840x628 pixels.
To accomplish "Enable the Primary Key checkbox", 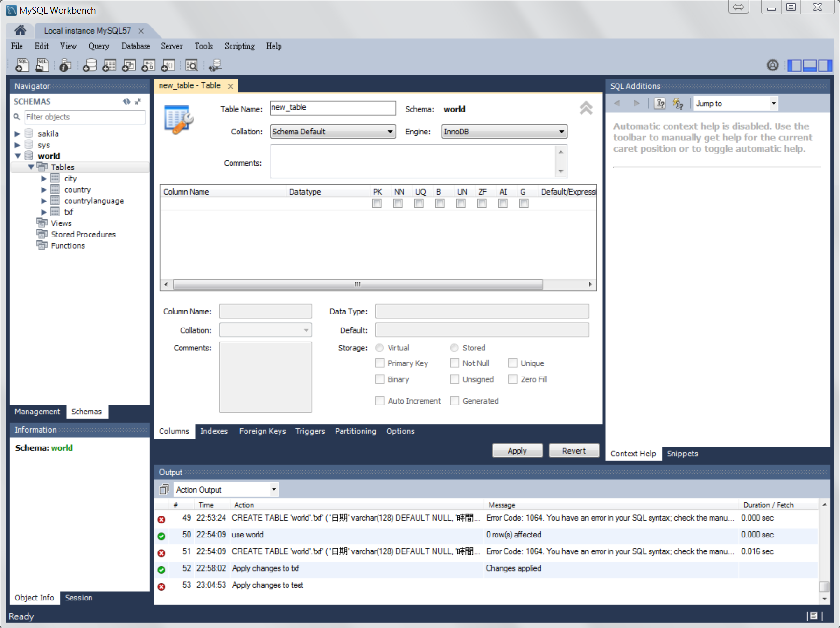I will [380, 363].
